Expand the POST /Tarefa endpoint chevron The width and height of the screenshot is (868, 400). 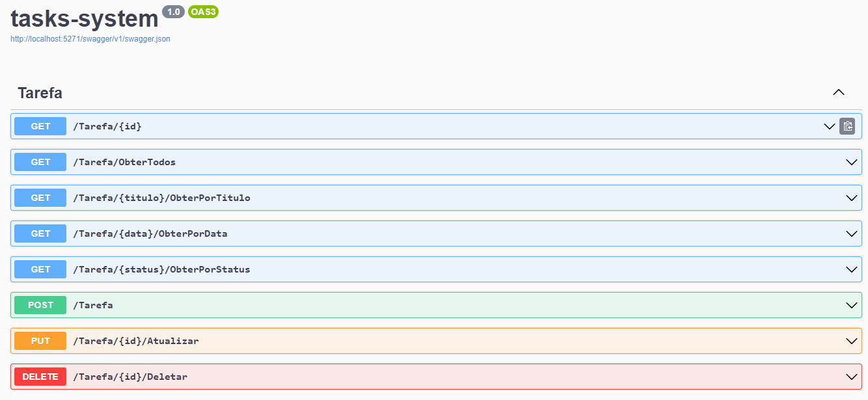tap(852, 304)
